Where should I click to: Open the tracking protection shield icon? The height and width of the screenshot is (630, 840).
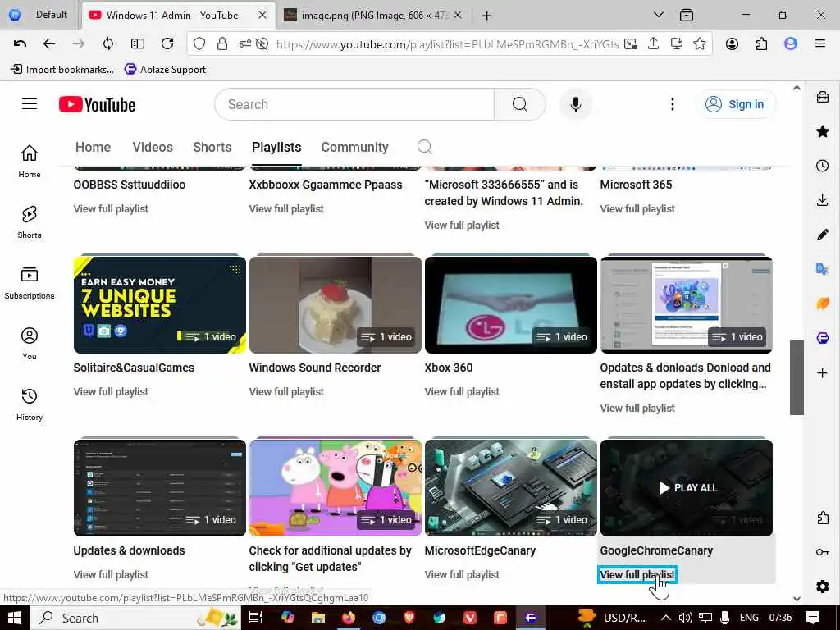[x=199, y=44]
